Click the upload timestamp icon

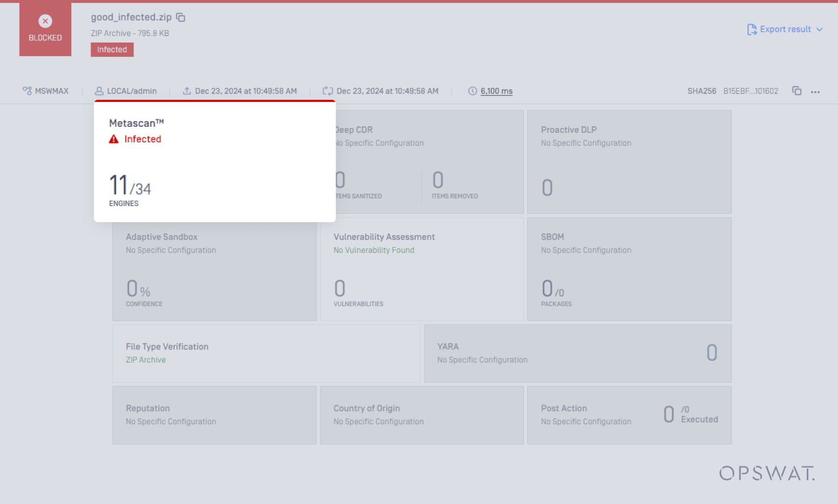point(187,91)
